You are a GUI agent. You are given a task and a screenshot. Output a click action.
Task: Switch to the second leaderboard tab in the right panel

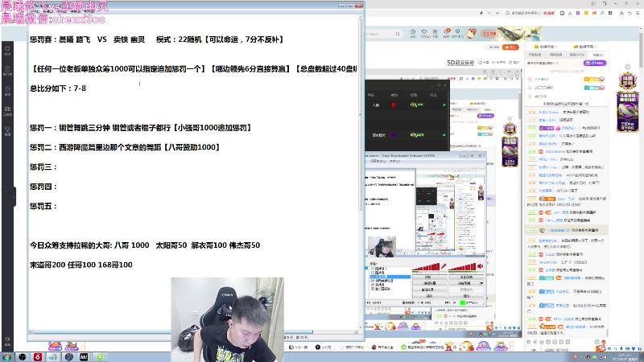click(x=555, y=55)
